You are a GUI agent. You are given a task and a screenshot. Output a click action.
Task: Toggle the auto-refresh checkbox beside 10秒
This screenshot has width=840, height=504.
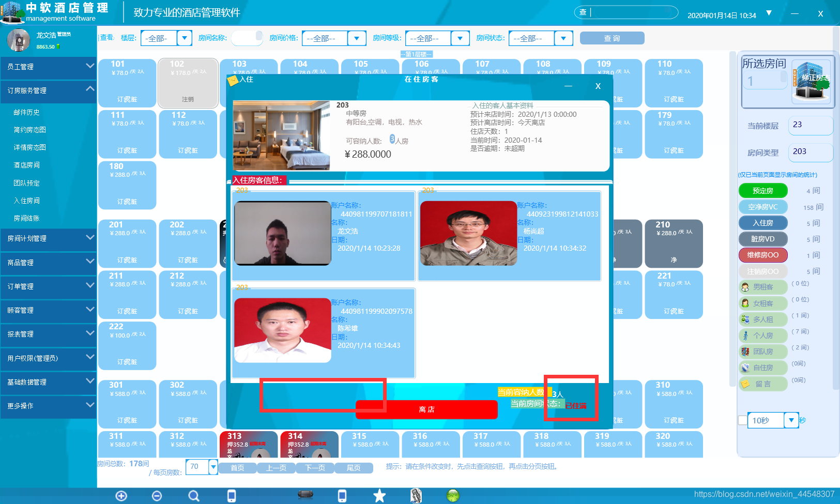pyautogui.click(x=743, y=420)
